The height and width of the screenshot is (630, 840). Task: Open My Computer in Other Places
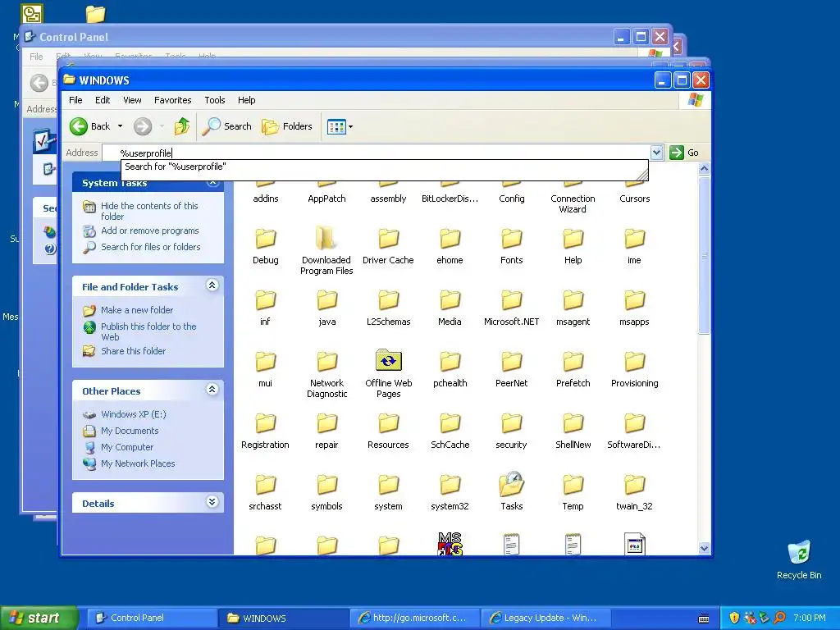pos(127,447)
